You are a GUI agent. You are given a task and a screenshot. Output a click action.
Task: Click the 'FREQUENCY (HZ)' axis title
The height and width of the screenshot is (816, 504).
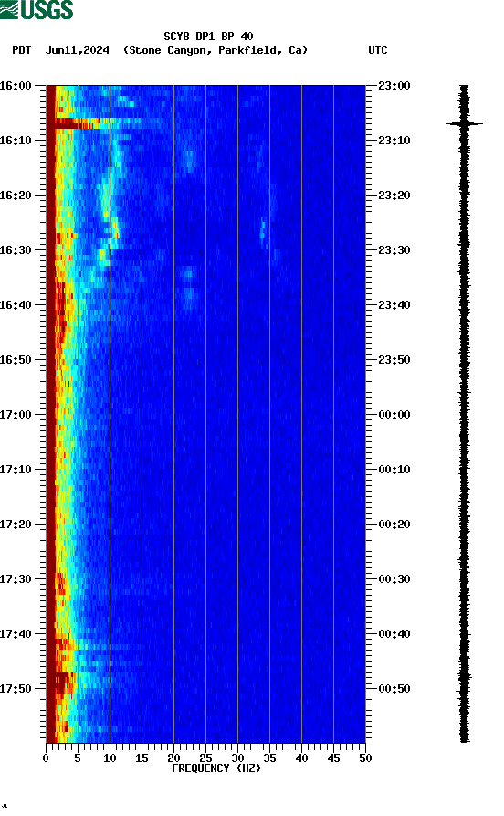(x=216, y=768)
